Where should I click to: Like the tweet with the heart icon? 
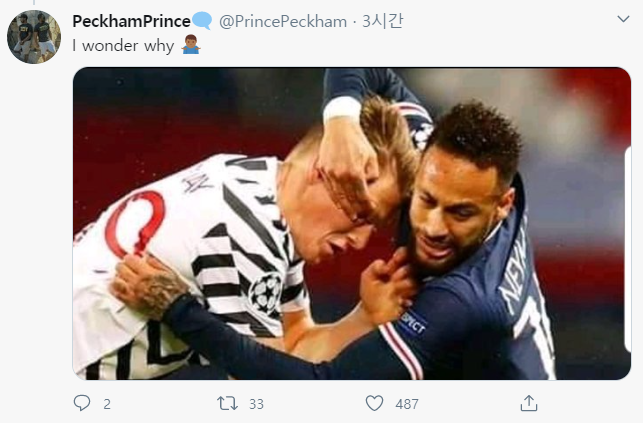[374, 403]
